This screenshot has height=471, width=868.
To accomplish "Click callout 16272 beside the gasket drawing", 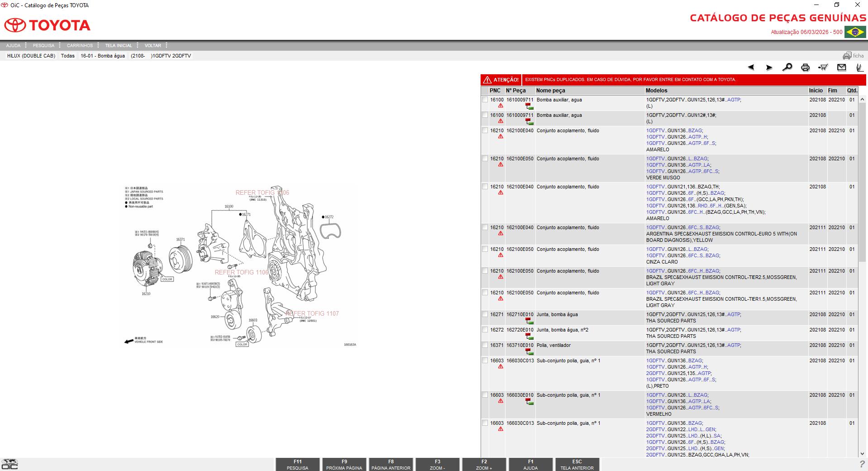I will pos(329,217).
